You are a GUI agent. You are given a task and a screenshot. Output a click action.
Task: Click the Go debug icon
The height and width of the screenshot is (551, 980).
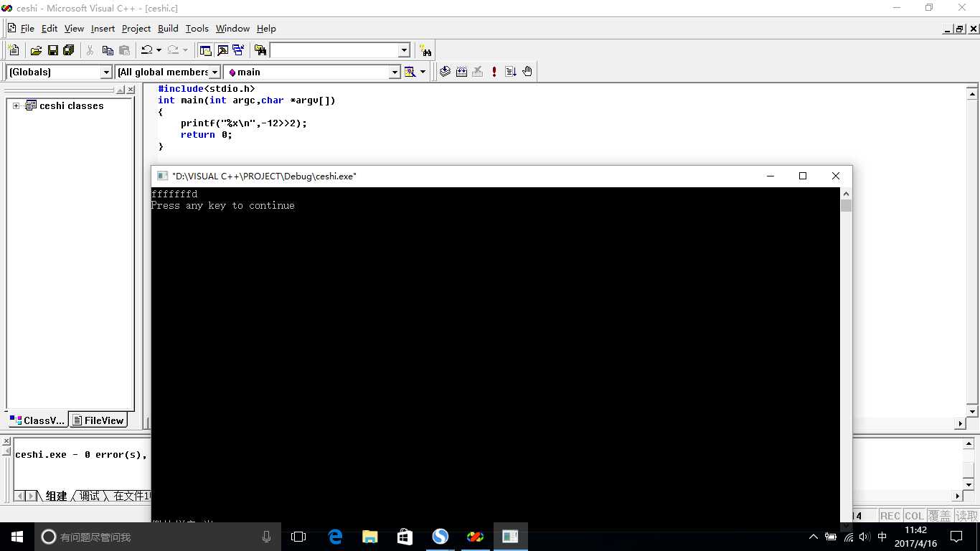pyautogui.click(x=511, y=72)
